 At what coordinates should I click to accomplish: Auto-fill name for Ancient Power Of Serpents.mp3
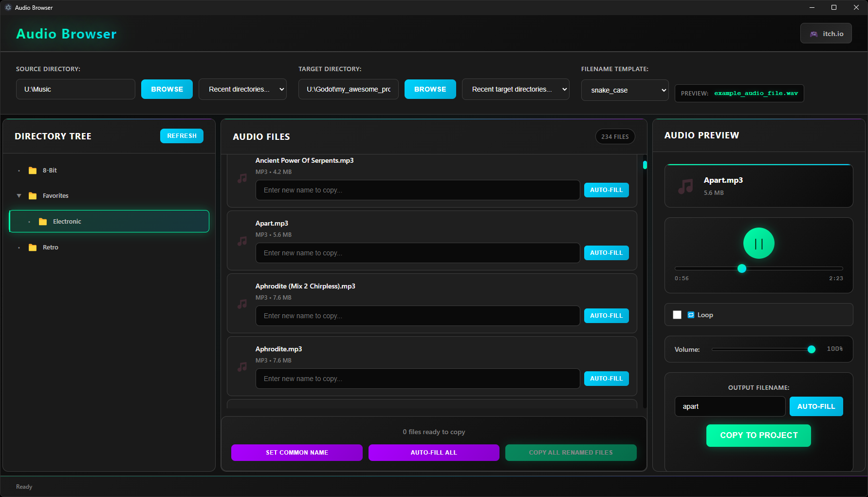pyautogui.click(x=606, y=190)
